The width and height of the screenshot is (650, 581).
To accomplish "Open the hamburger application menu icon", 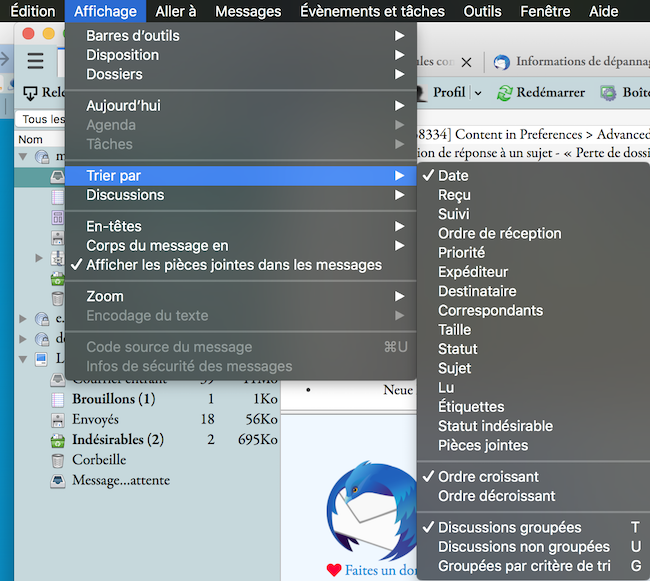I will pos(35,61).
